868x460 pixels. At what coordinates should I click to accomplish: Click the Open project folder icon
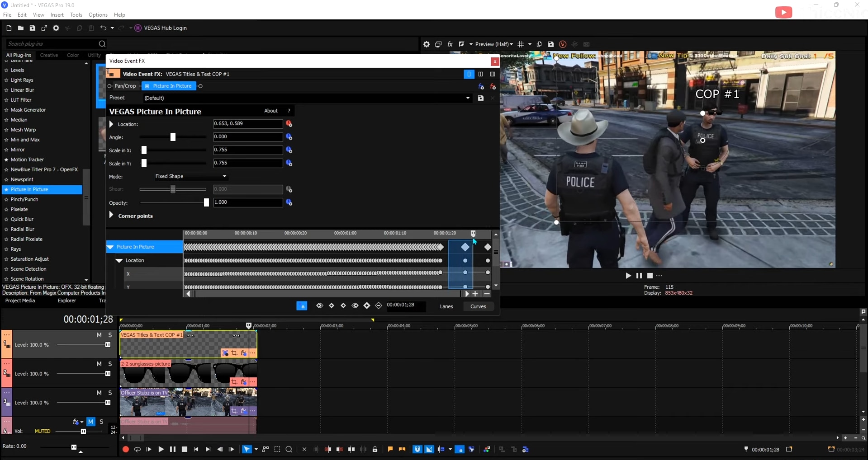21,28
